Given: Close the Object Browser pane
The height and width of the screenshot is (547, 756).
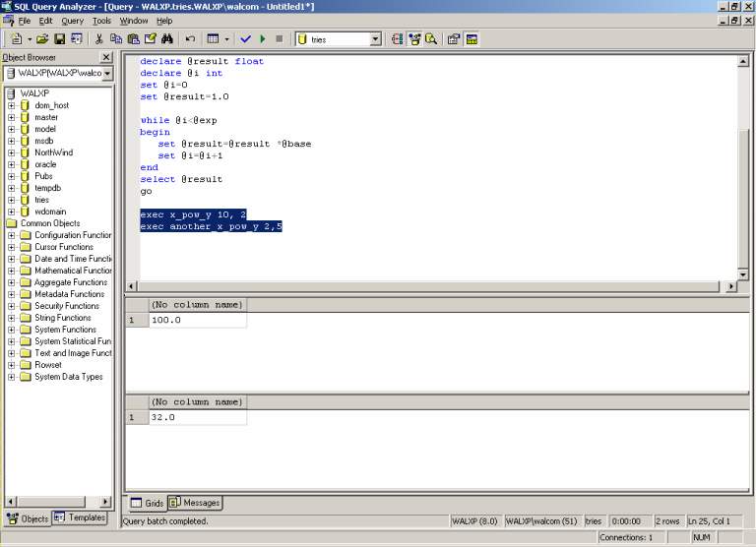Looking at the screenshot, I should pyautogui.click(x=106, y=57).
